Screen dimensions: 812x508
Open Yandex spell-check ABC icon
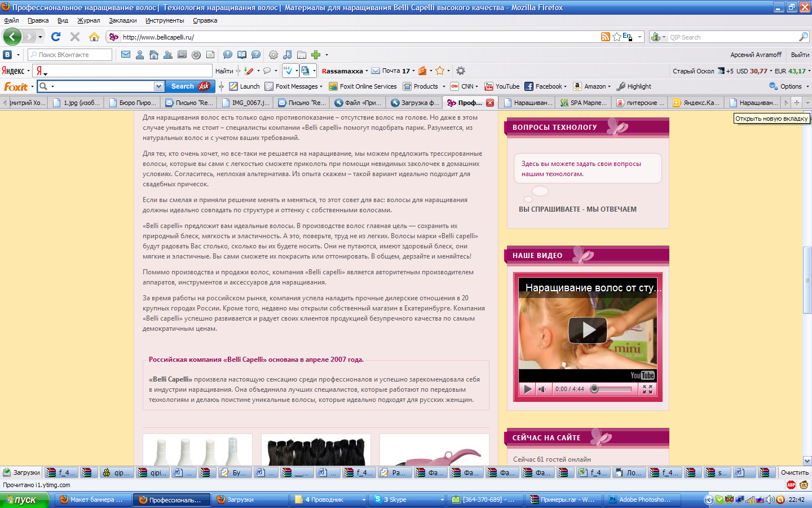(288, 71)
